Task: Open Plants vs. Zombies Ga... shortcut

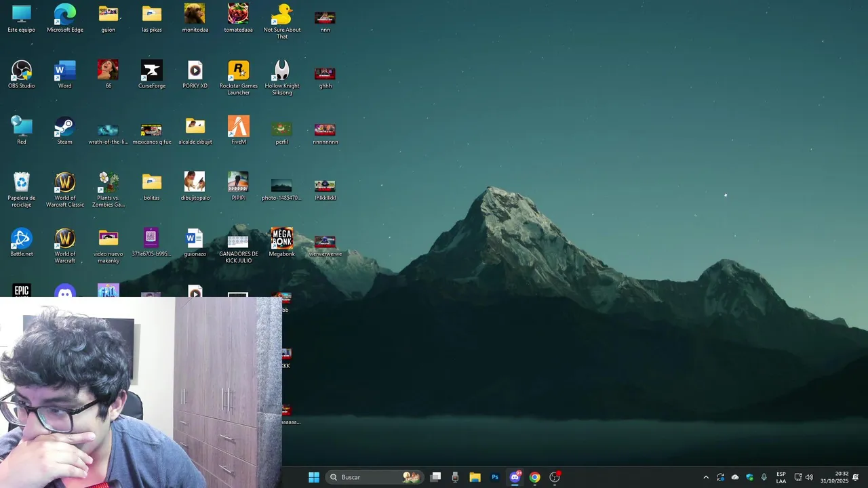Action: point(108,190)
